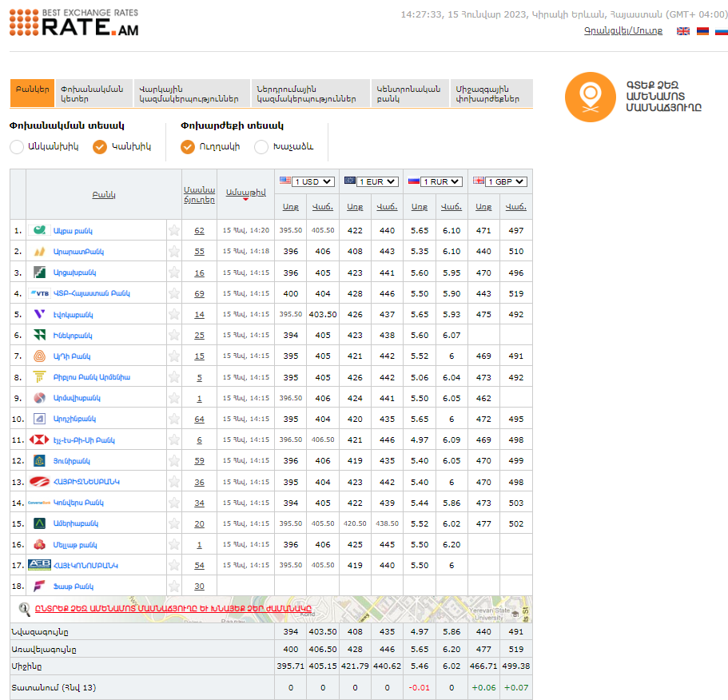Open branch count 62 link
Screen dimensions: 728x700
[199, 231]
